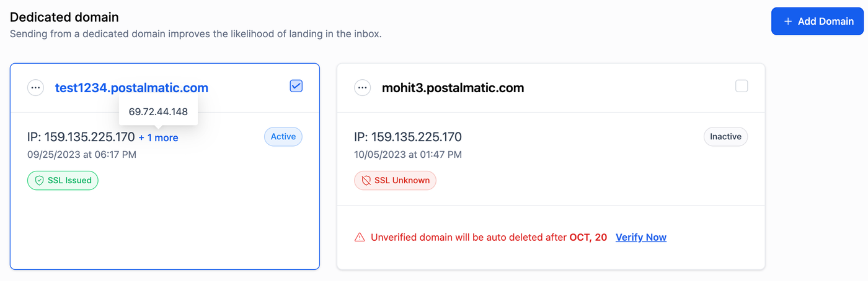Image resolution: width=868 pixels, height=281 pixels.
Task: Click the plus icon in Add Domain
Action: 788,21
